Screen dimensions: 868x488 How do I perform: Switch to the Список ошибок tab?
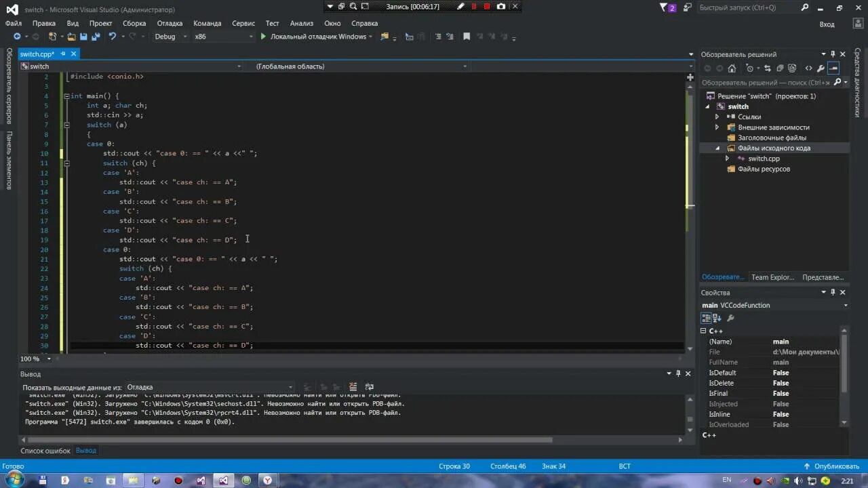(45, 450)
